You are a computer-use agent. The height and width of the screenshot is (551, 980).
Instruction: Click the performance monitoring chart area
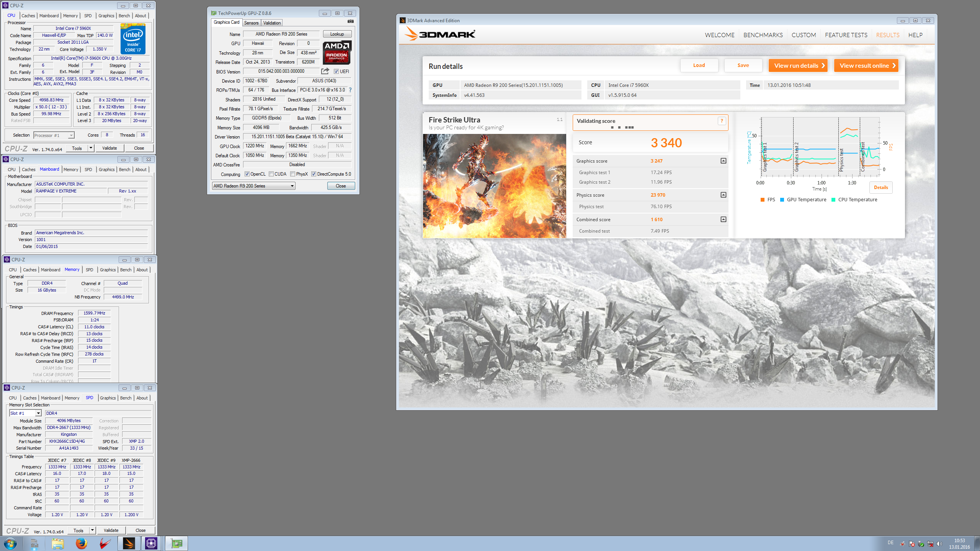click(820, 147)
